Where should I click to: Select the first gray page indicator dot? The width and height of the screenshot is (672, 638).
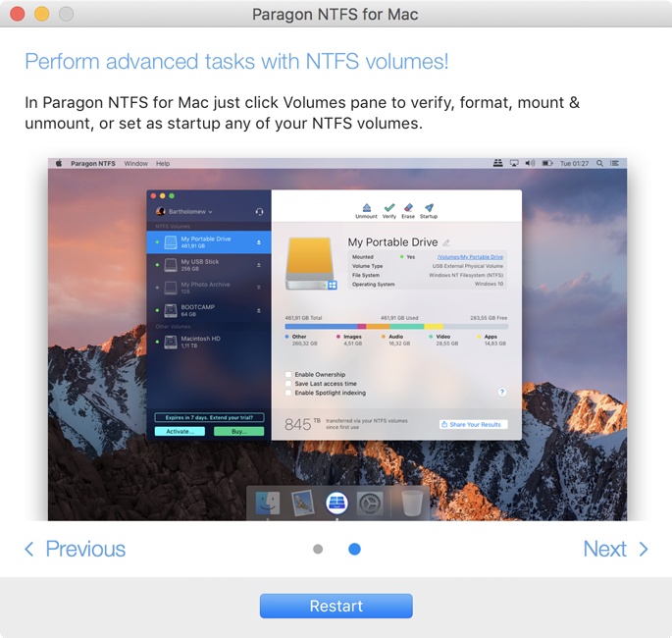[318, 550]
